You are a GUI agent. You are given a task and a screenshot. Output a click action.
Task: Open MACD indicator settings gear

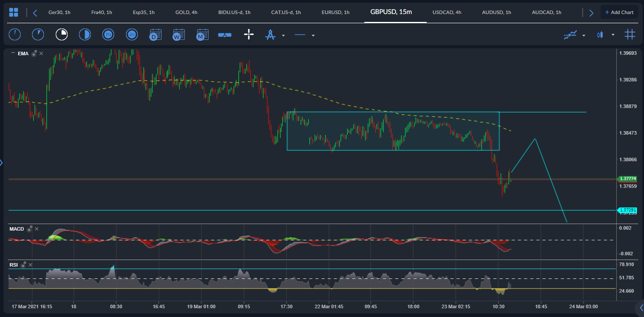click(x=29, y=229)
